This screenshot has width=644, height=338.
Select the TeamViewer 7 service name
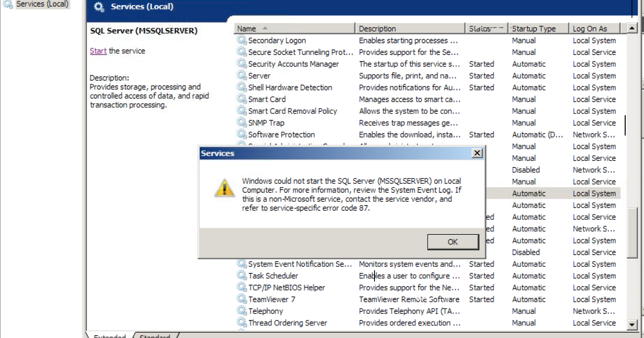tap(272, 299)
